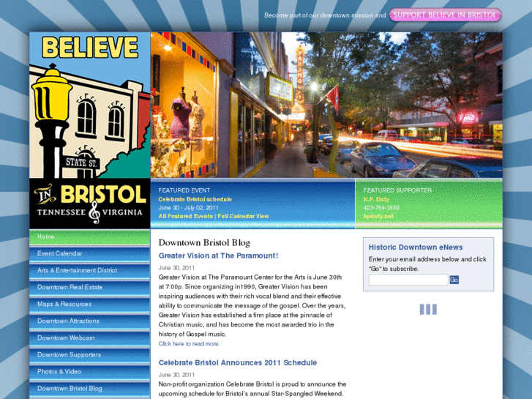Open the Full Calendar View link

click(x=243, y=216)
